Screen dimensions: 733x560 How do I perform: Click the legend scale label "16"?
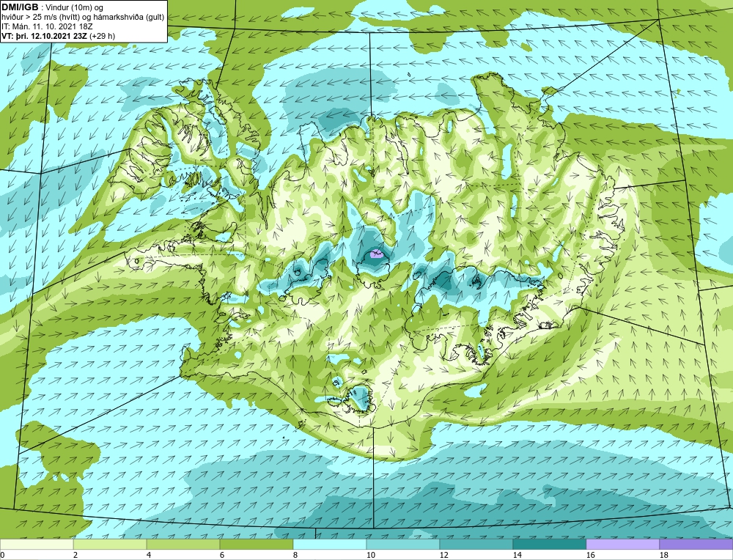pyautogui.click(x=590, y=555)
